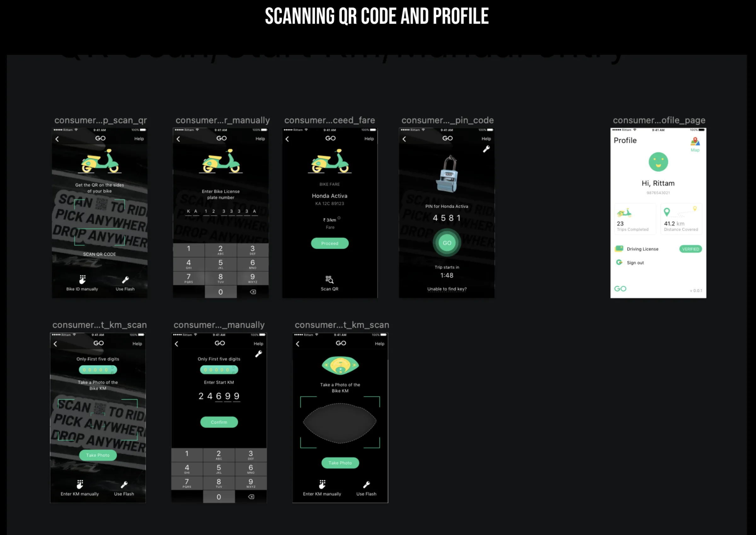Tap Distance Covered card
This screenshot has height=535, width=756.
coord(681,219)
